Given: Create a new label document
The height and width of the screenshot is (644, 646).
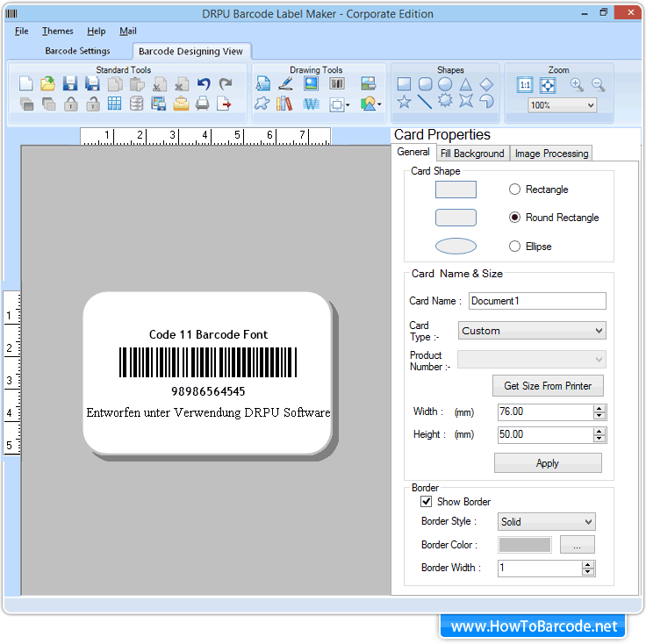Looking at the screenshot, I should (x=26, y=83).
